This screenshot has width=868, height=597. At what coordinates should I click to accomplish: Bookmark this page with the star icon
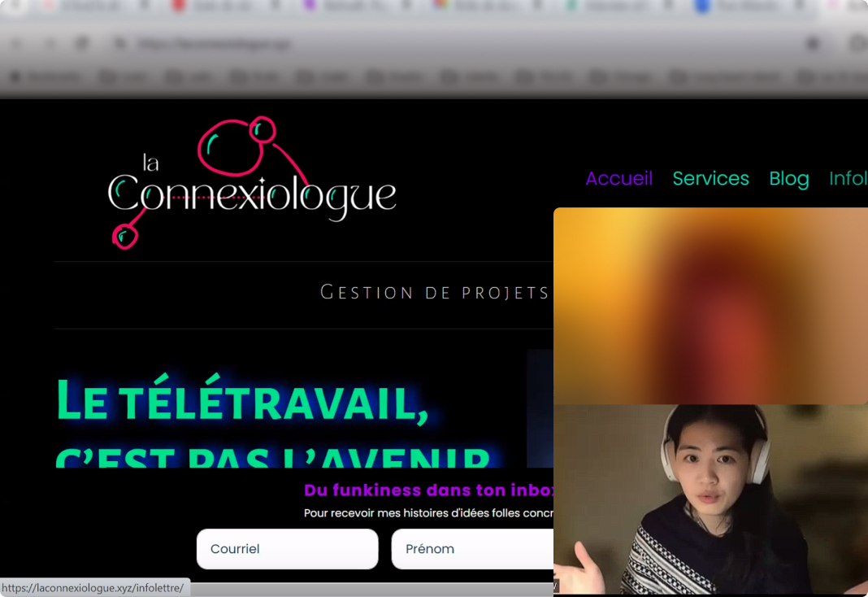click(812, 43)
